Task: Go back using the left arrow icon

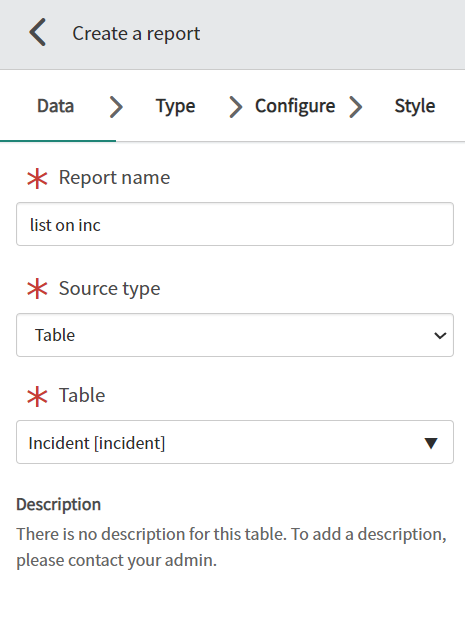Action: (37, 32)
